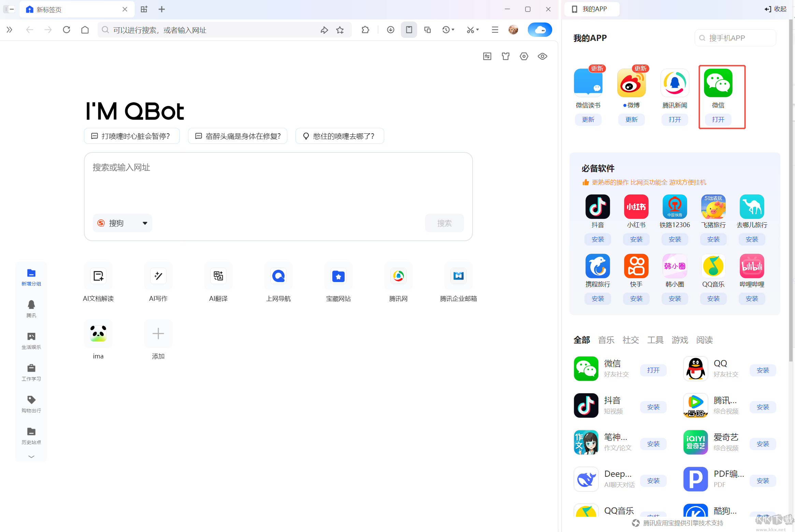This screenshot has width=795, height=532.
Task: Expand the history dropdown arrow
Action: coord(452,30)
